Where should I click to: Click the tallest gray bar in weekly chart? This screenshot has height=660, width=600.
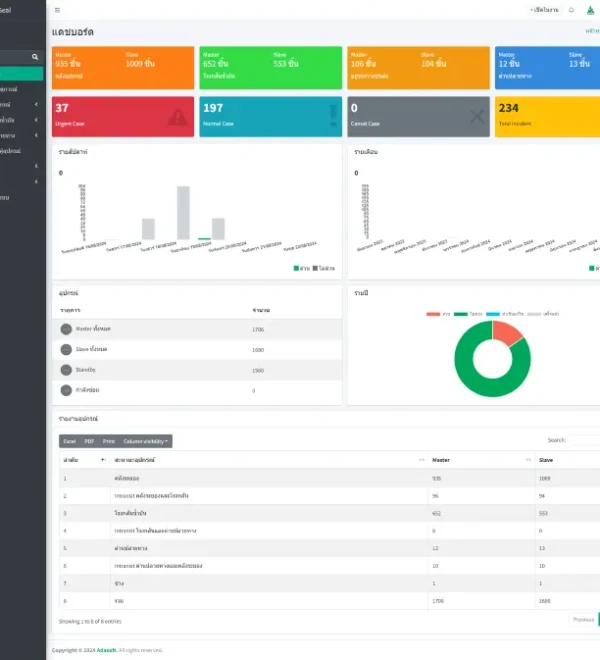183,213
